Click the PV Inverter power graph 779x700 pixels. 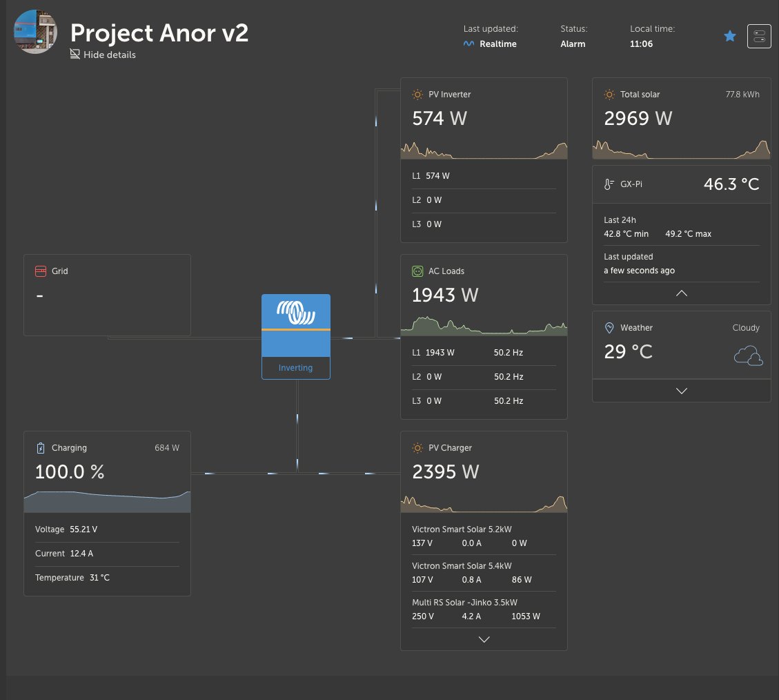tap(484, 150)
